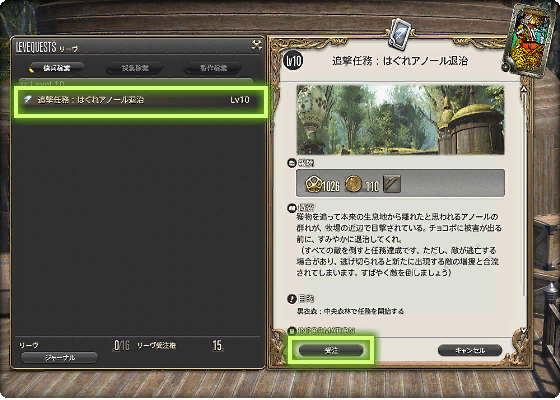
Task: Click the item reward icon slot
Action: point(392,184)
